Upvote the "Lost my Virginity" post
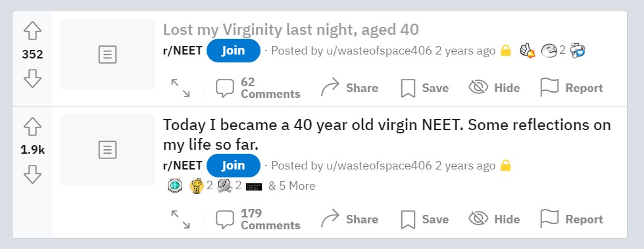644x249 pixels. 32,31
